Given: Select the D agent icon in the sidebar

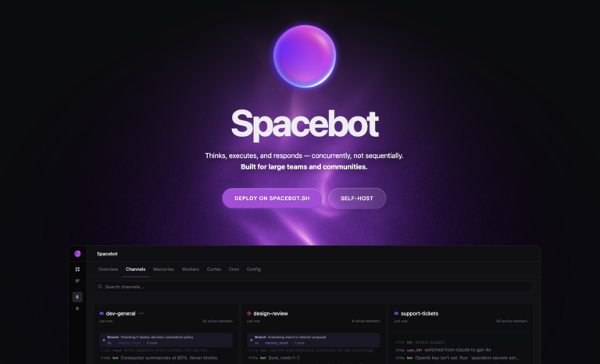Looking at the screenshot, I should click(x=77, y=309).
